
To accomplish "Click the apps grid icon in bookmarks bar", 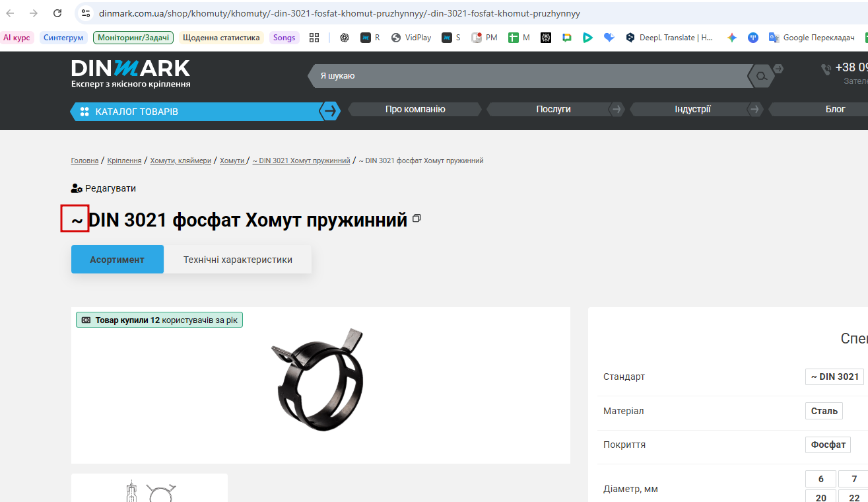I will coord(314,38).
